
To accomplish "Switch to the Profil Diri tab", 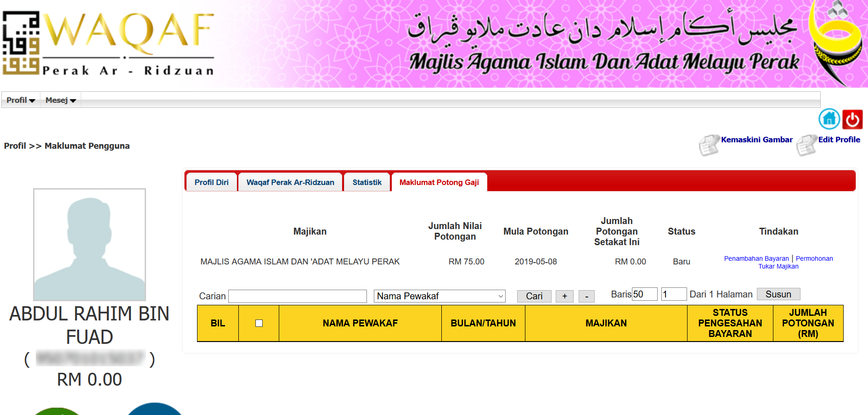I will coord(211,182).
